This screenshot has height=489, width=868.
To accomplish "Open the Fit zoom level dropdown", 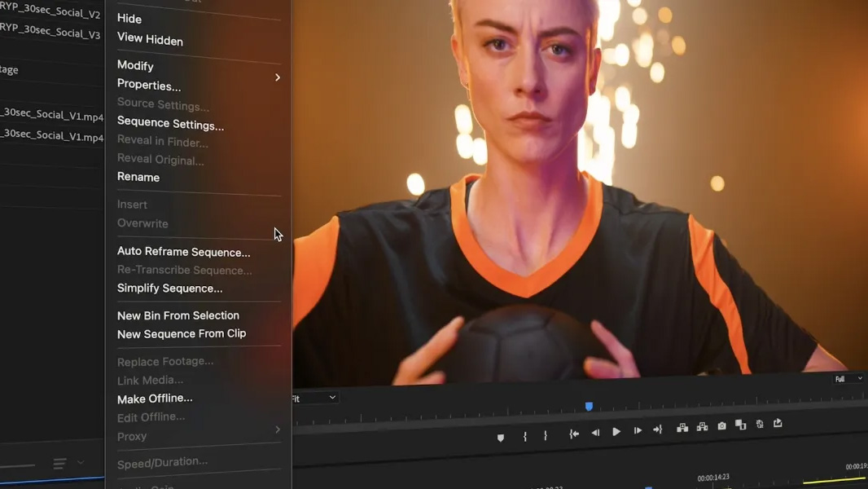I will click(x=314, y=399).
